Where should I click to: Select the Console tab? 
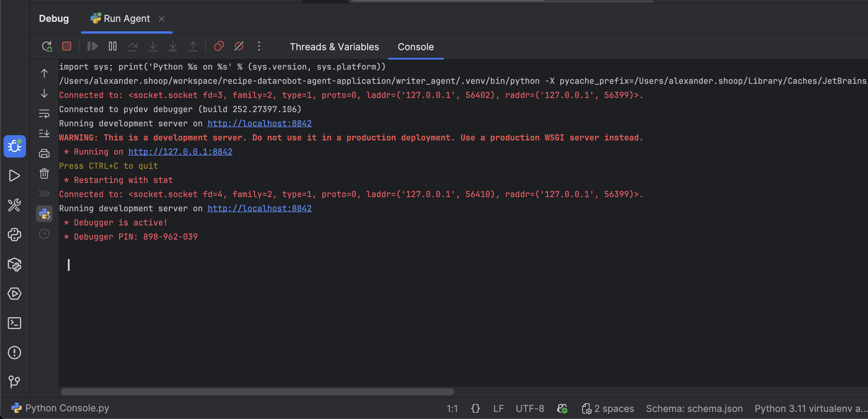415,47
